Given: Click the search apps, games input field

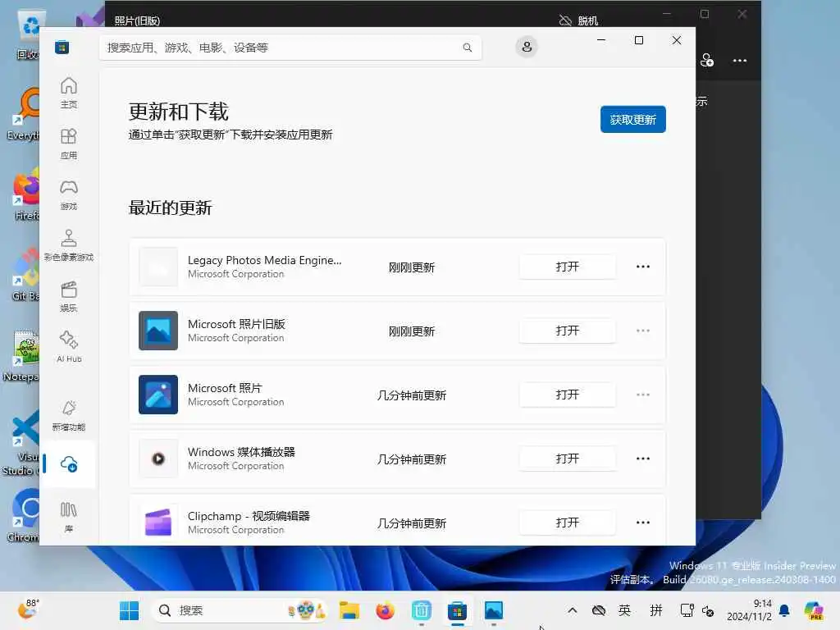Looking at the screenshot, I should (x=290, y=48).
